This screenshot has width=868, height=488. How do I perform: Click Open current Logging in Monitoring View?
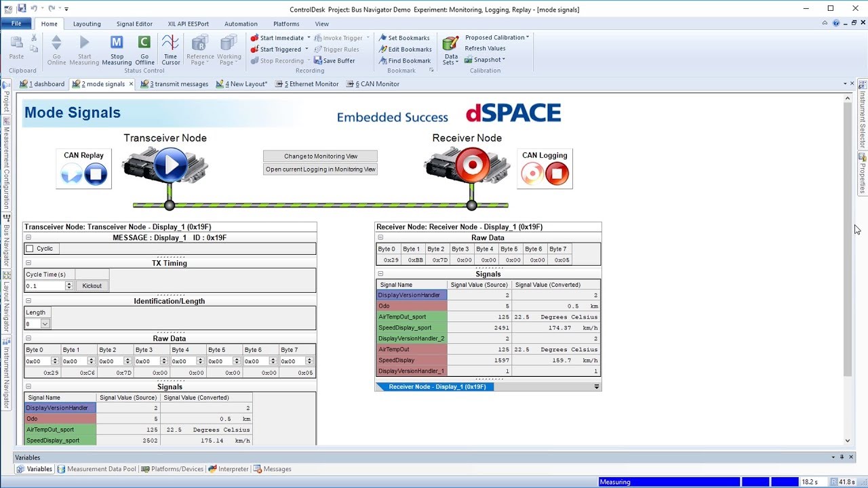pos(320,169)
